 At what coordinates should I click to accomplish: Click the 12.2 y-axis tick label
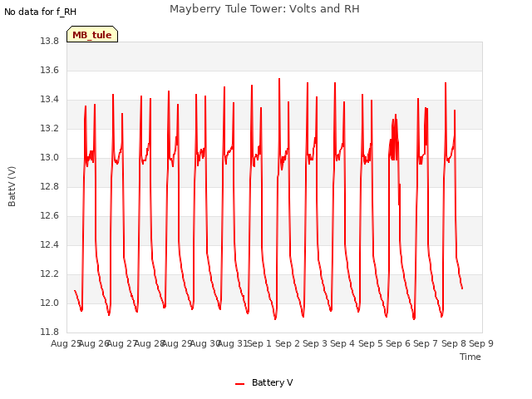pos(50,274)
